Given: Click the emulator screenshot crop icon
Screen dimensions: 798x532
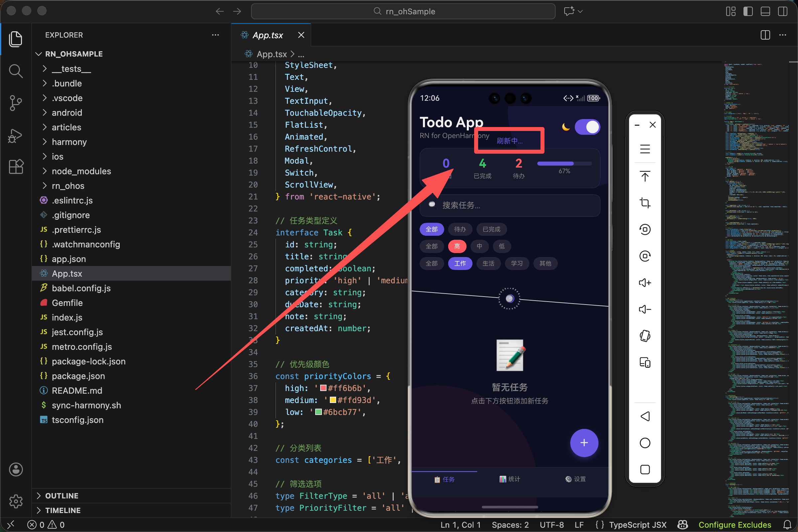Looking at the screenshot, I should 645,203.
